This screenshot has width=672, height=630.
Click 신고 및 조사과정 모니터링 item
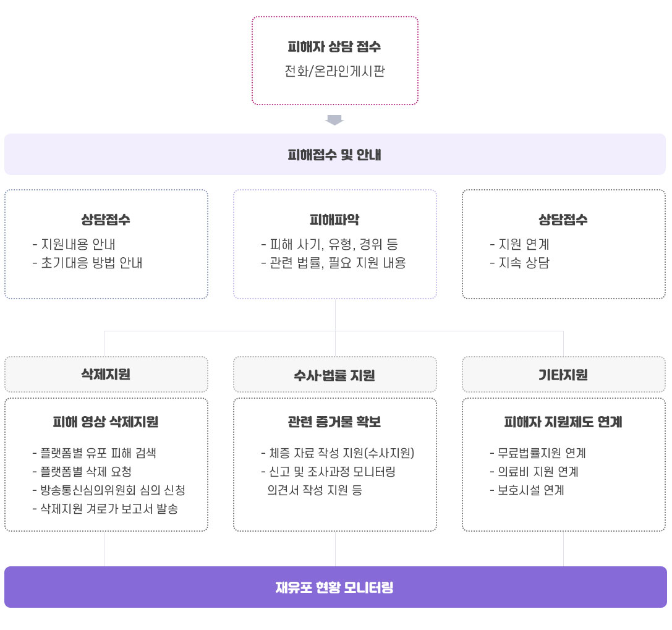click(328, 472)
